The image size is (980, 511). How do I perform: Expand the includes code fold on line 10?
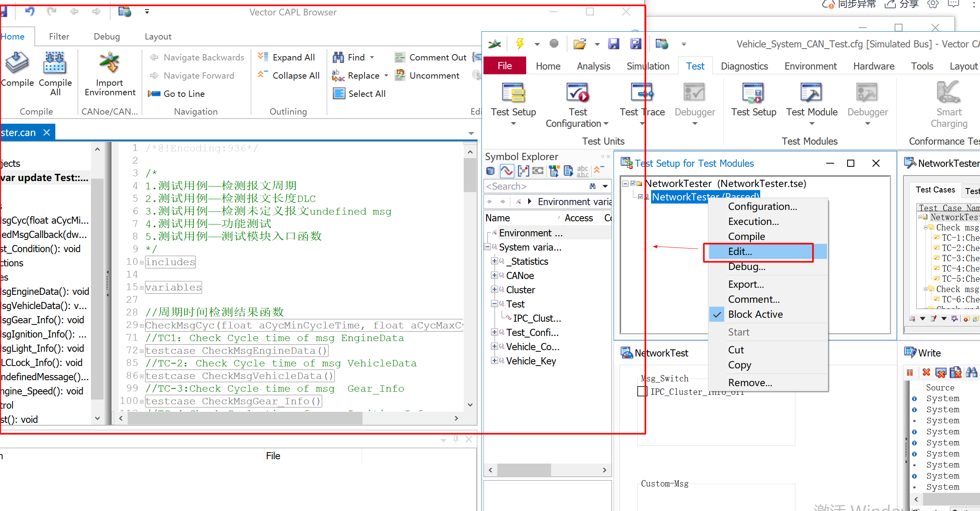(x=142, y=262)
